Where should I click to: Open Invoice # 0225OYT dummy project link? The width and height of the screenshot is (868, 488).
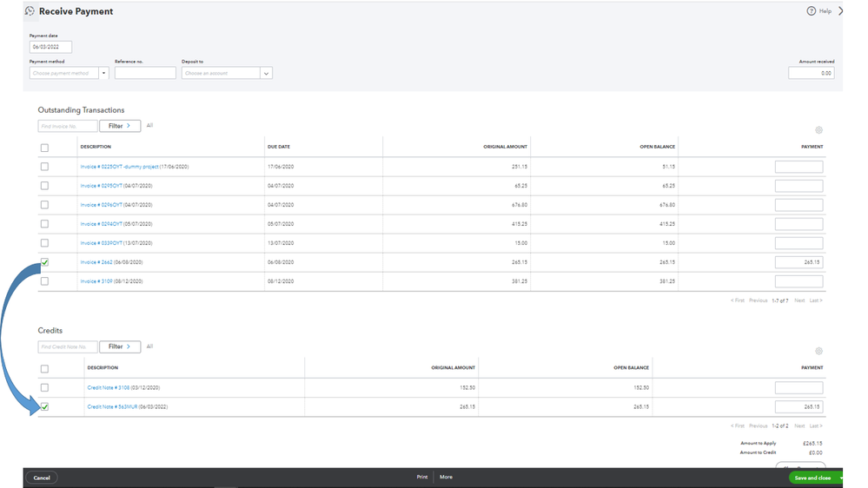pyautogui.click(x=120, y=167)
